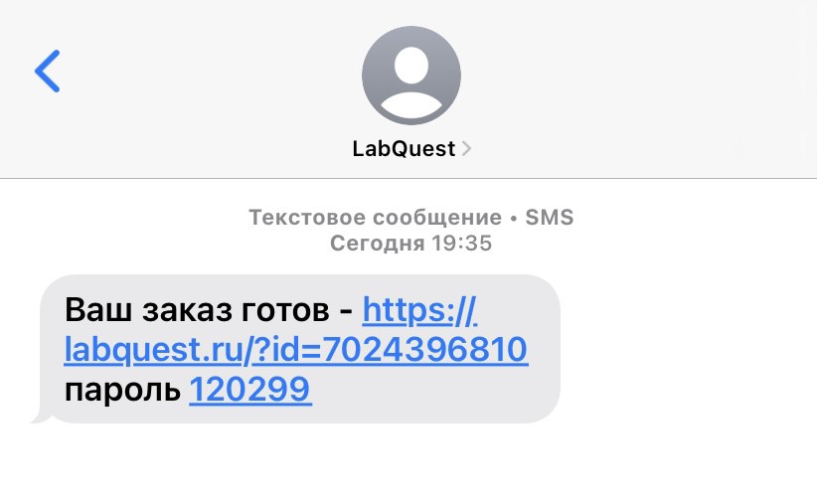Tap the bubble tail at lower left
The image size is (817, 504).
(x=41, y=417)
